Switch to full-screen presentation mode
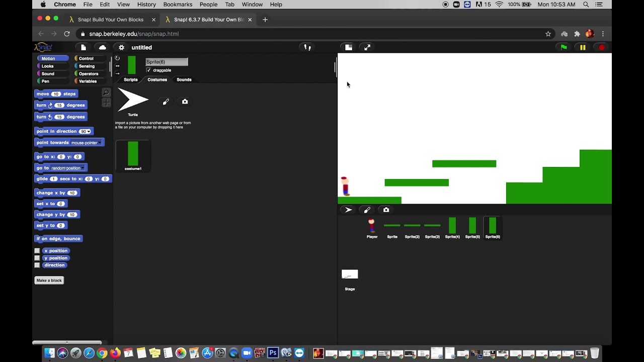The image size is (644, 362). tap(367, 47)
